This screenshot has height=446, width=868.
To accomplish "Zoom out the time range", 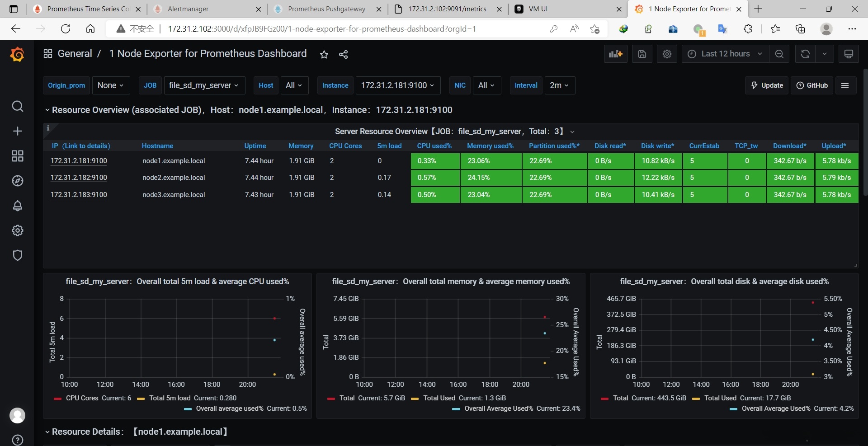I will click(x=779, y=54).
